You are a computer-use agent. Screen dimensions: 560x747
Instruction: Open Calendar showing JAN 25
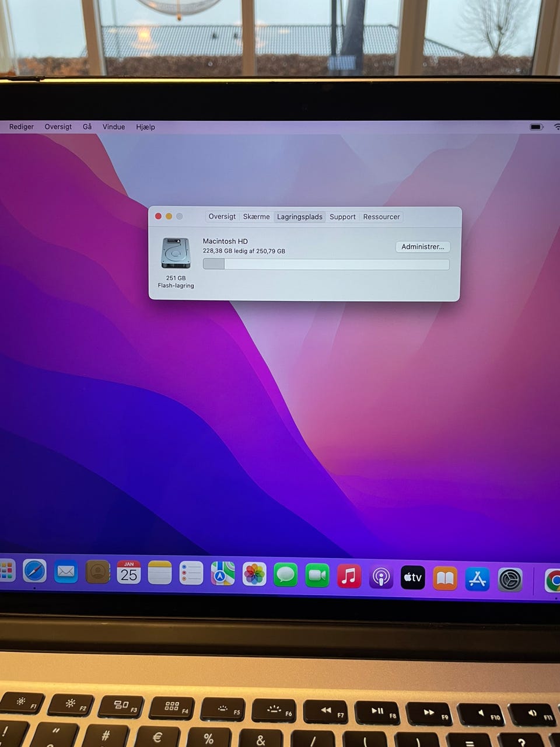point(129,573)
